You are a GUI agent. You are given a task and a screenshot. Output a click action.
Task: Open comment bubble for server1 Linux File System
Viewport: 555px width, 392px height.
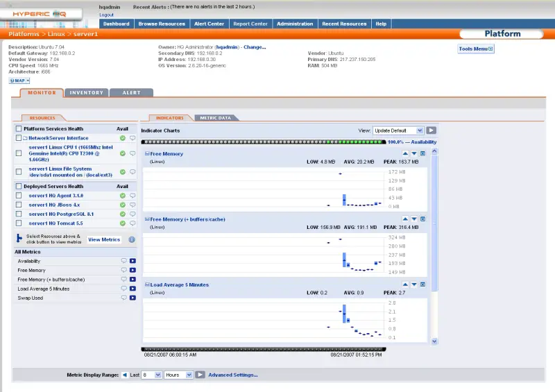[133, 172]
